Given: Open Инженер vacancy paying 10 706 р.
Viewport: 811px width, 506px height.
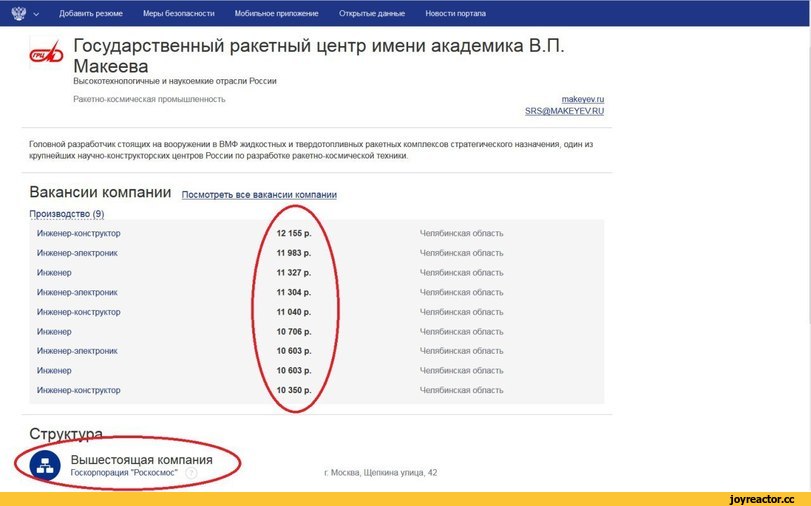Looking at the screenshot, I should pos(54,332).
